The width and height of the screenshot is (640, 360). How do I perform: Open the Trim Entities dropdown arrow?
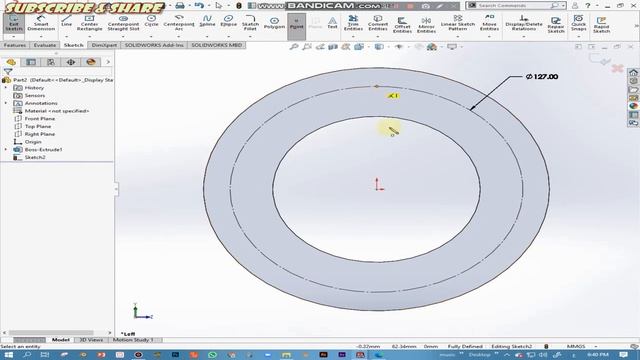353,37
